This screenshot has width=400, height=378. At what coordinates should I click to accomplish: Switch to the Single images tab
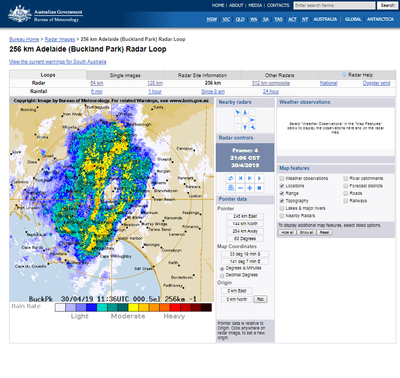click(x=125, y=75)
